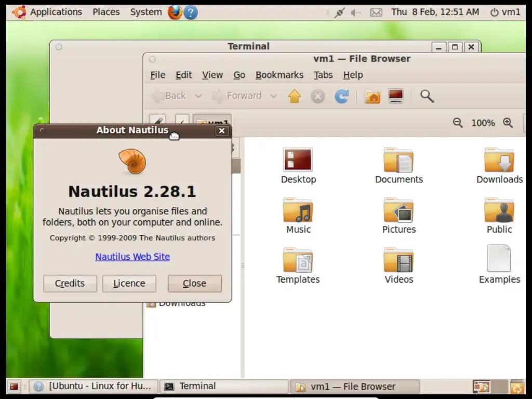This screenshot has width=532, height=399.
Task: Open the volume speaker icon in top panel
Action: 355,12
